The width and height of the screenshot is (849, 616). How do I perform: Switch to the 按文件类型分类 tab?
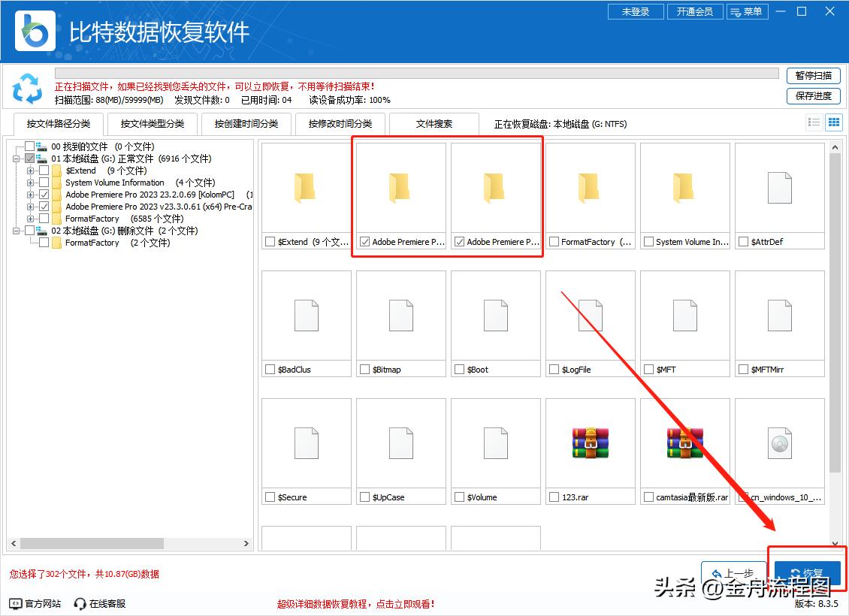(x=152, y=123)
